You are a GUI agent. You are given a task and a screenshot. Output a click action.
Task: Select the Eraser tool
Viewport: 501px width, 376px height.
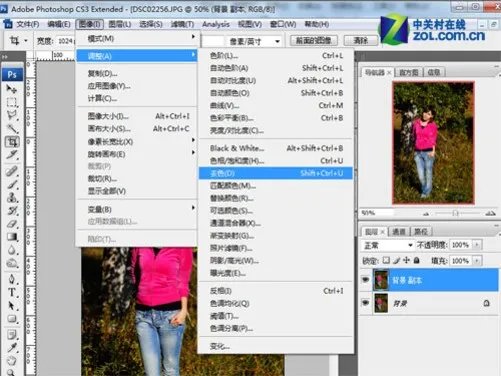[12, 224]
